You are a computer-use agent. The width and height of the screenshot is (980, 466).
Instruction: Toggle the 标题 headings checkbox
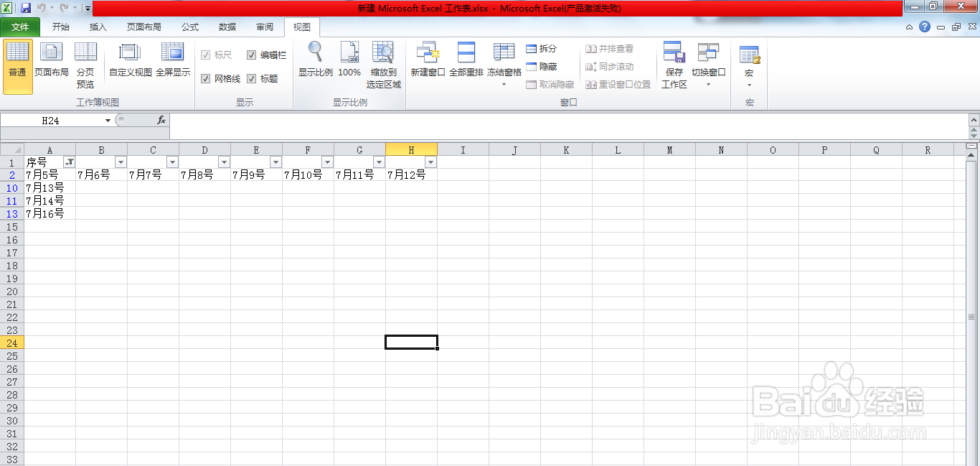point(252,78)
